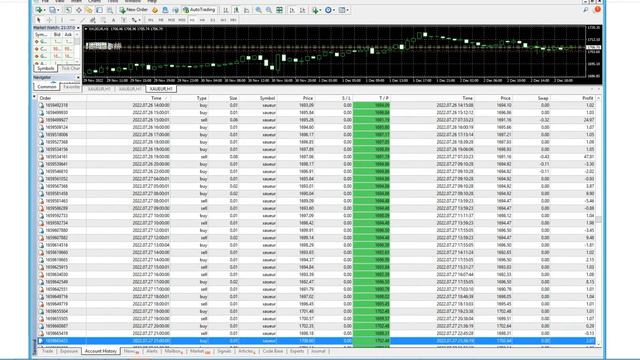Open the Code Base tab

pyautogui.click(x=273, y=351)
